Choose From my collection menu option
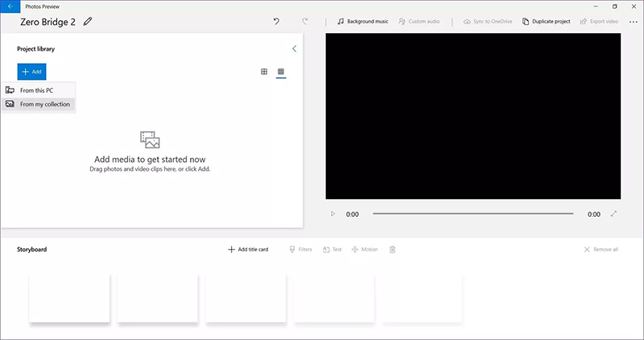The height and width of the screenshot is (340, 644). [44, 104]
